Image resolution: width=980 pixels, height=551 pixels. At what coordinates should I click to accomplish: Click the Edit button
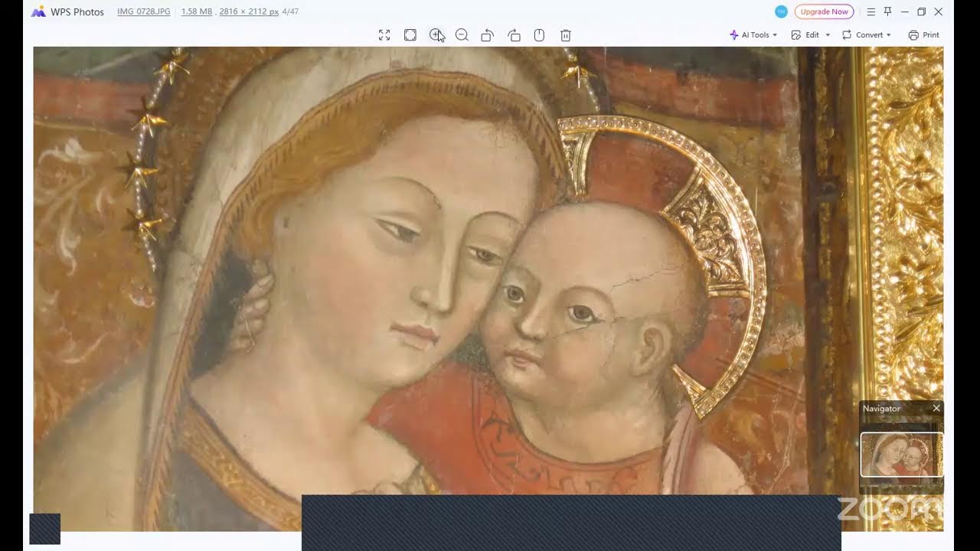[805, 35]
